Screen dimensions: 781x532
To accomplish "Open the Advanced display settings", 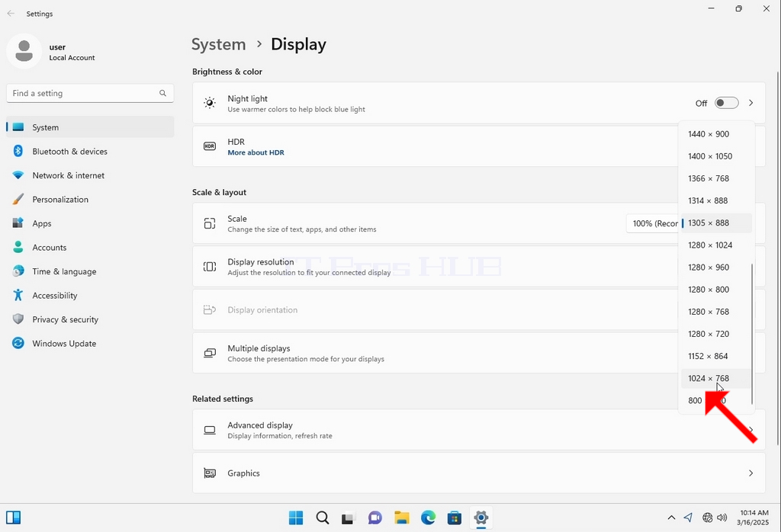I will [479, 430].
